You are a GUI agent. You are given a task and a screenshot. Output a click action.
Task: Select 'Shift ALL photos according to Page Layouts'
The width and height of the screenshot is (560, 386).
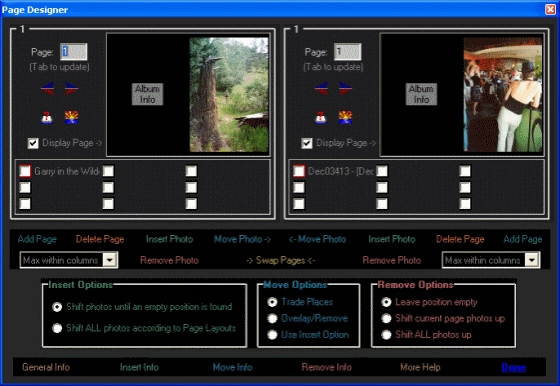pyautogui.click(x=57, y=328)
